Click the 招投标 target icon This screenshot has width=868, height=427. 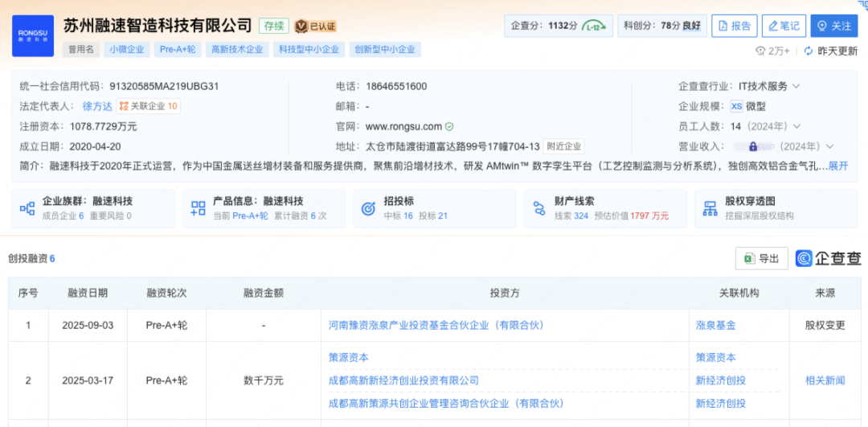click(x=369, y=208)
